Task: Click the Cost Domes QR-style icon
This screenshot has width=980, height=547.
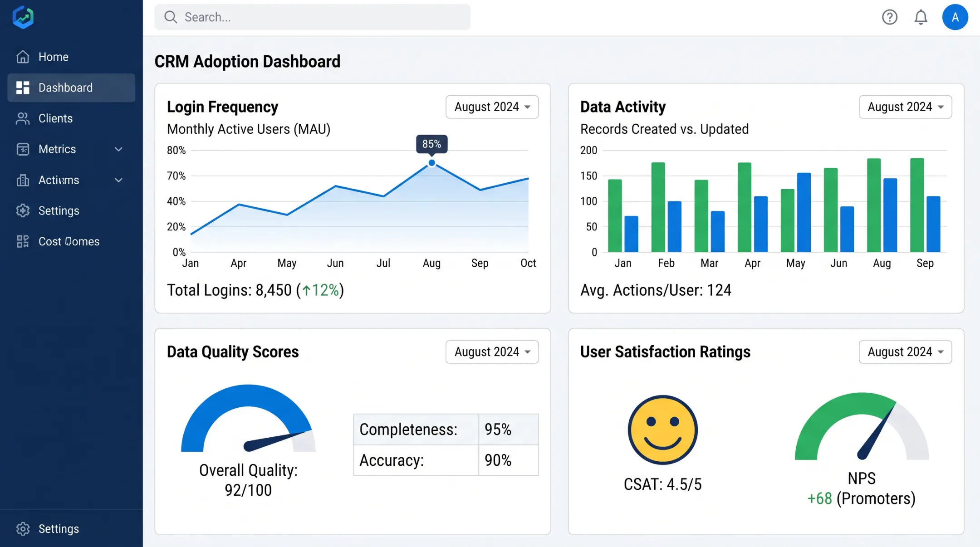Action: pyautogui.click(x=23, y=241)
